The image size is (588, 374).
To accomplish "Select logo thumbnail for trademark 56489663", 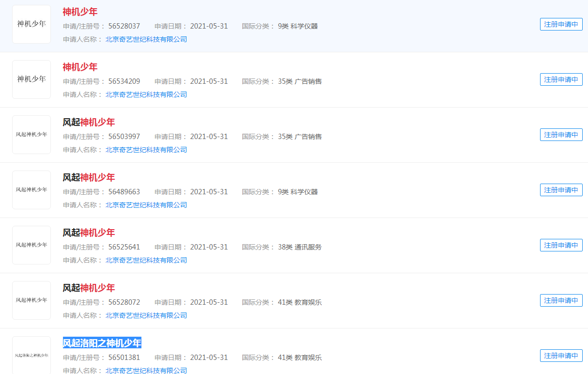I will pyautogui.click(x=31, y=190).
